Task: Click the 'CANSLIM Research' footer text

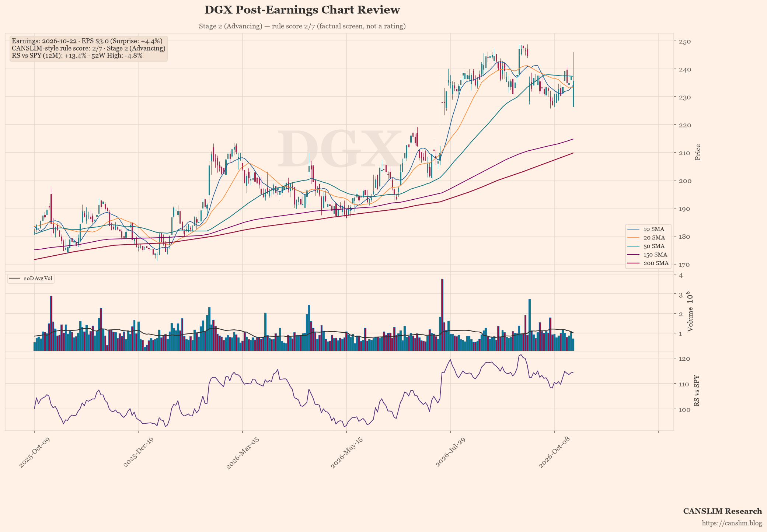Action: point(722,511)
